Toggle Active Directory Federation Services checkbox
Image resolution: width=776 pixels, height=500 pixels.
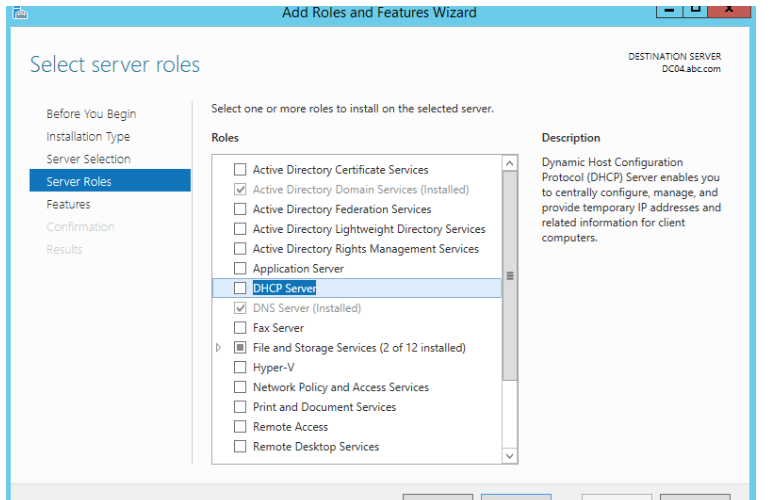239,210
